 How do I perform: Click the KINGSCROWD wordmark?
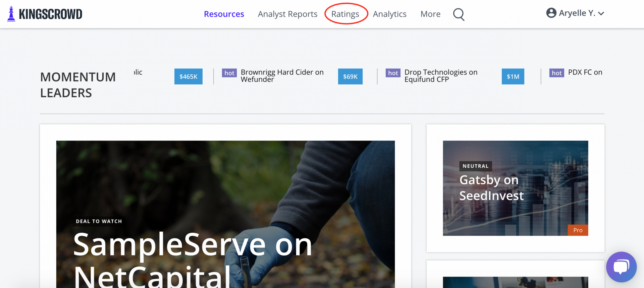[51, 14]
